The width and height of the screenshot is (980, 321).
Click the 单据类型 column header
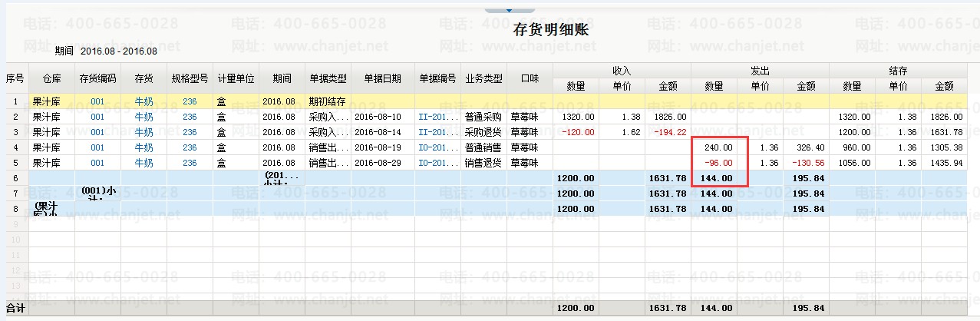tap(328, 78)
